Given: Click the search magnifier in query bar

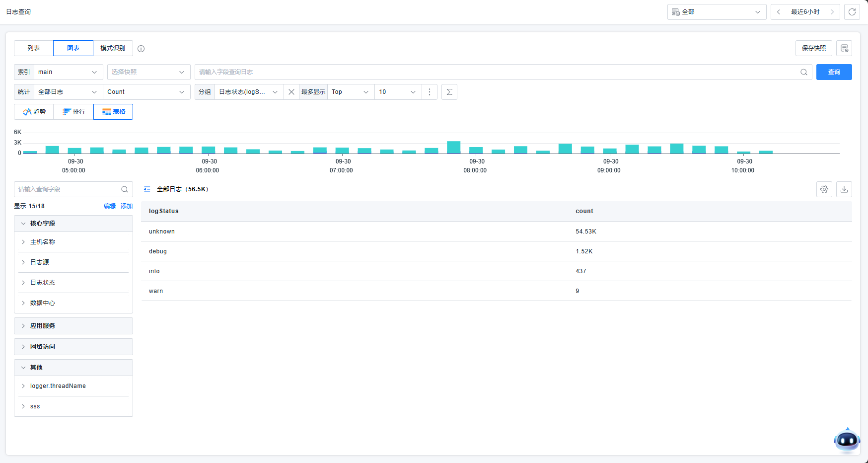Looking at the screenshot, I should click(803, 72).
